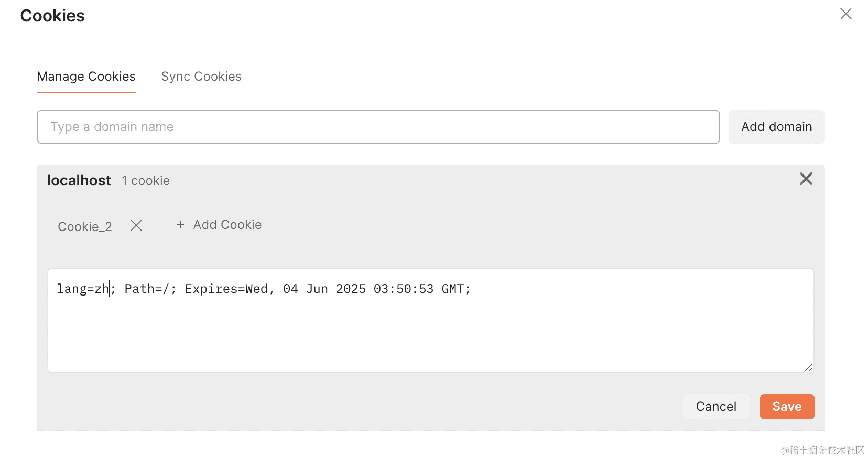Viewport: 868px width, 459px height.
Task: Click the Add Cookie text label
Action: tap(227, 225)
